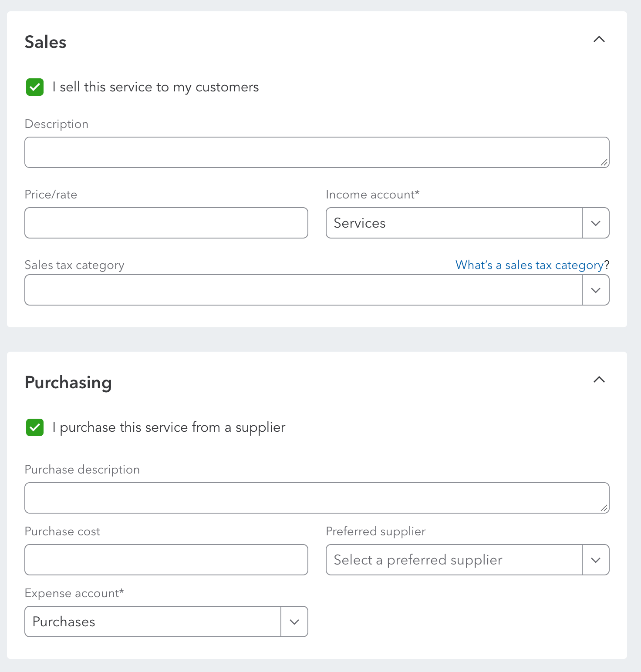Grab the Description box resize handle
641x672 pixels.
[604, 162]
